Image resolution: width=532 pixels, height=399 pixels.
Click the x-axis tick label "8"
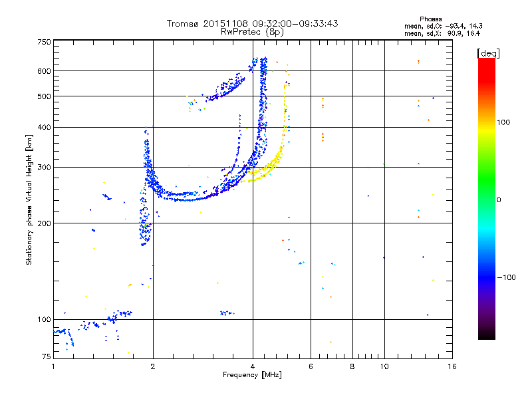tap(352, 366)
